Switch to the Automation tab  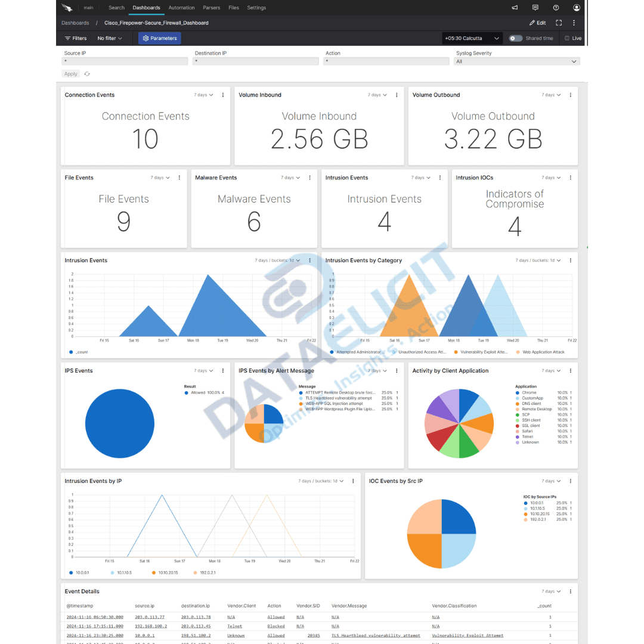click(181, 7)
